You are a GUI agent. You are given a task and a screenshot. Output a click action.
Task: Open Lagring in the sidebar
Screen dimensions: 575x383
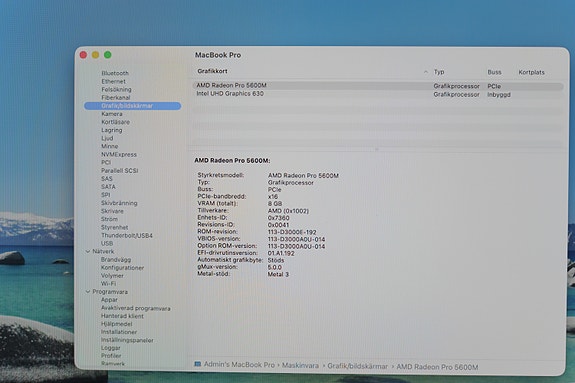(x=111, y=130)
